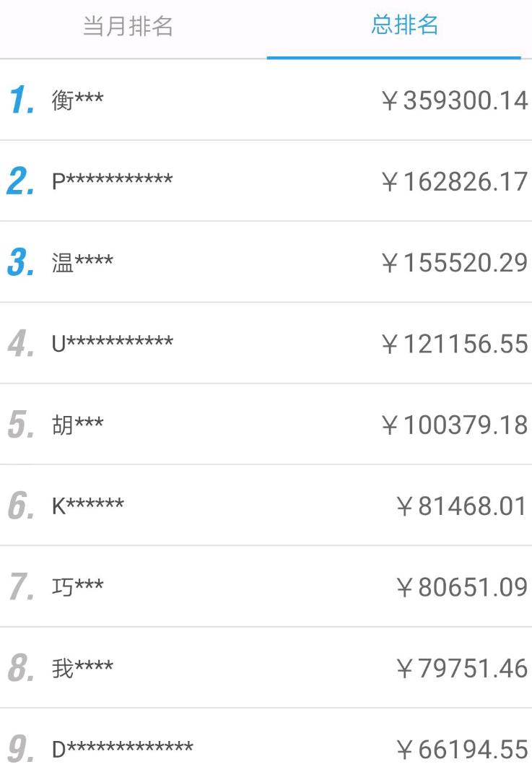
Task: Click the amount ￥81468.01
Action: coord(462,506)
